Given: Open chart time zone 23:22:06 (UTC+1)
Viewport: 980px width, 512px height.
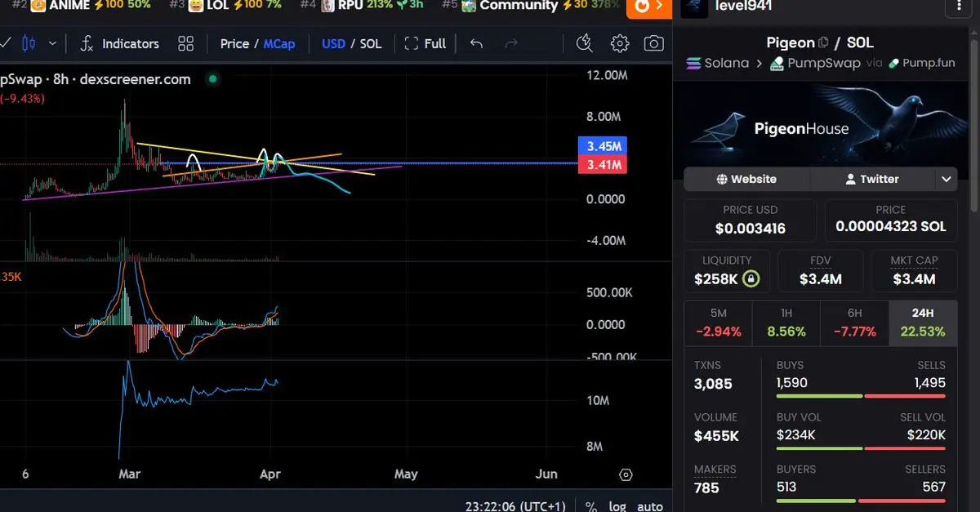Looking at the screenshot, I should (515, 506).
